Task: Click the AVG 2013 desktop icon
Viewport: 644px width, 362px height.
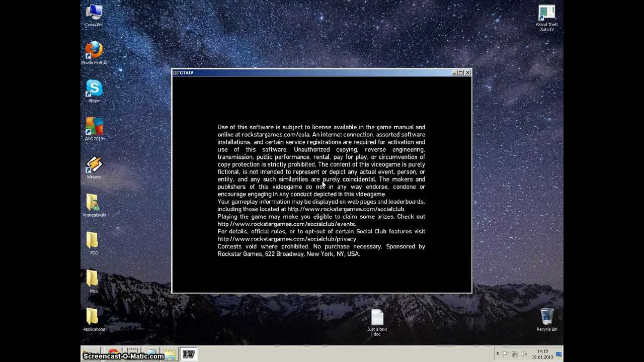Action: [x=94, y=129]
